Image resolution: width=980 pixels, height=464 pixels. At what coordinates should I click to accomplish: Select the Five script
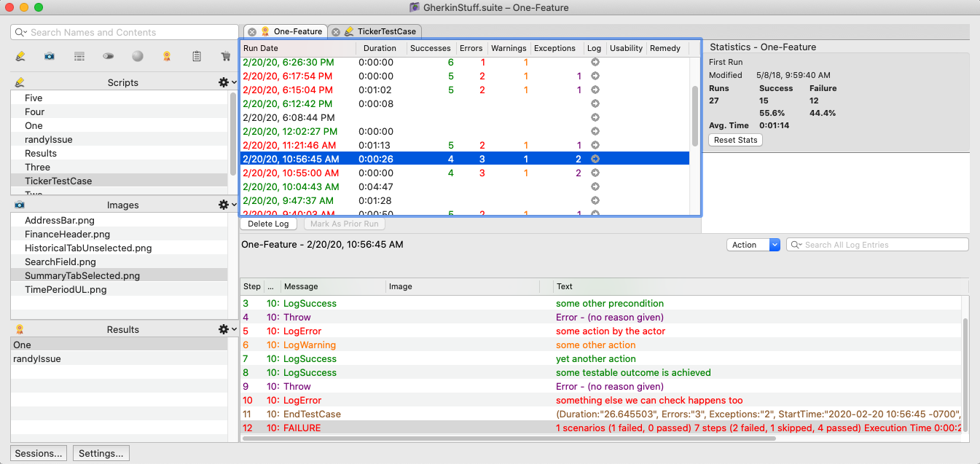coord(120,98)
